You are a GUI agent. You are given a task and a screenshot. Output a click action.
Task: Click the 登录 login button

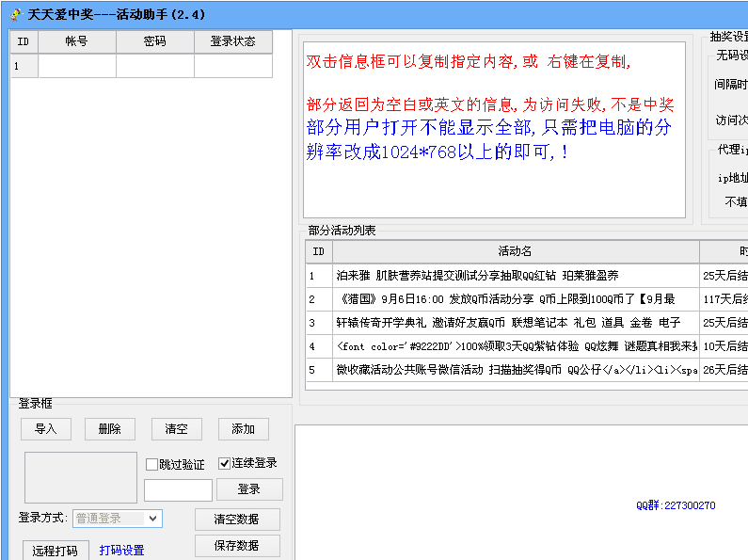tap(249, 488)
